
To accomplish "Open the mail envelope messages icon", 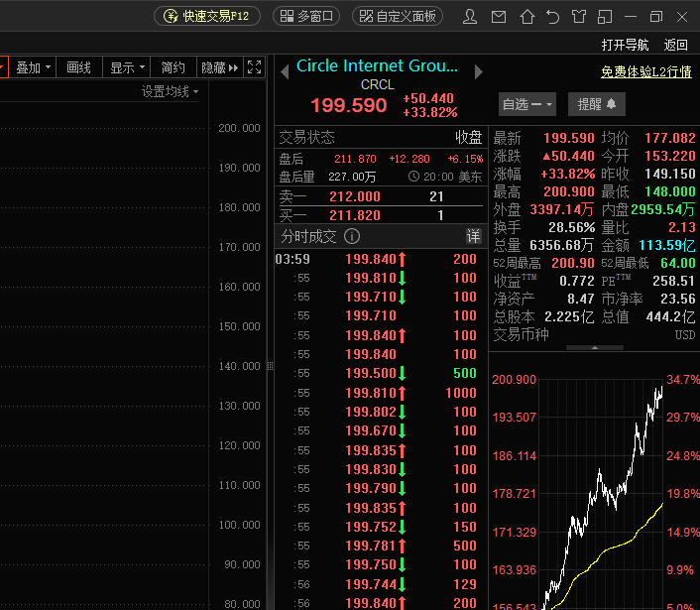I will (499, 17).
